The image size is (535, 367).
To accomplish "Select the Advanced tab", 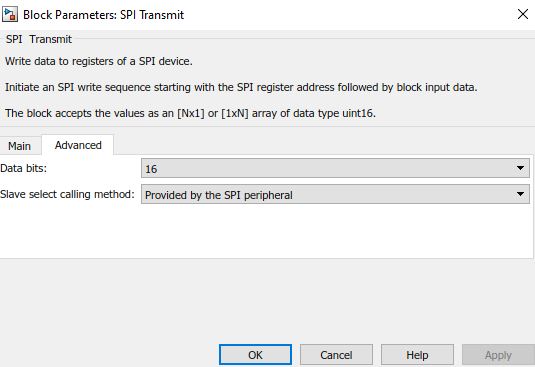I will (78, 145).
